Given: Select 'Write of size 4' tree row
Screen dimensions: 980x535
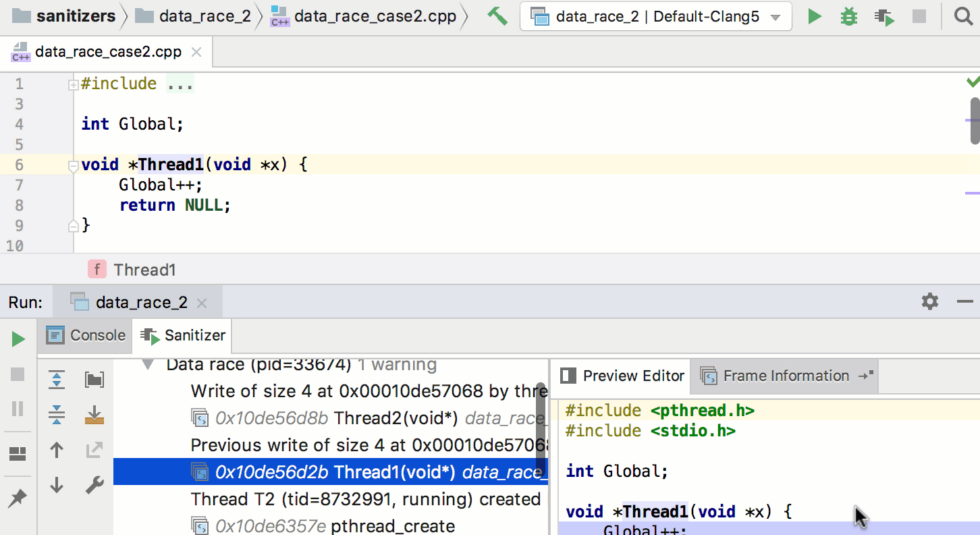Looking at the screenshot, I should (369, 391).
